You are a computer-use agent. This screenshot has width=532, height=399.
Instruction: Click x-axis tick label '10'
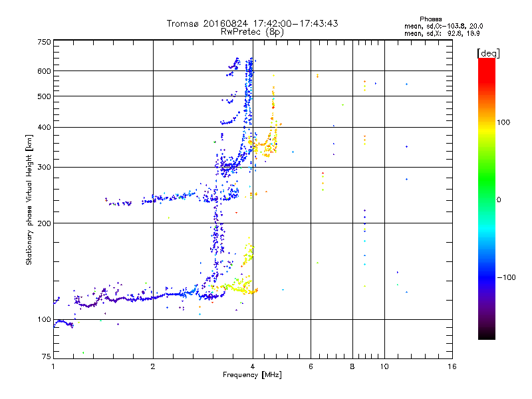coord(384,366)
